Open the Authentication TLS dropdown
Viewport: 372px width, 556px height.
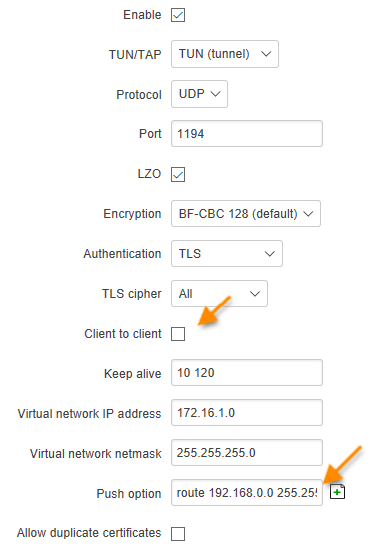click(x=227, y=254)
